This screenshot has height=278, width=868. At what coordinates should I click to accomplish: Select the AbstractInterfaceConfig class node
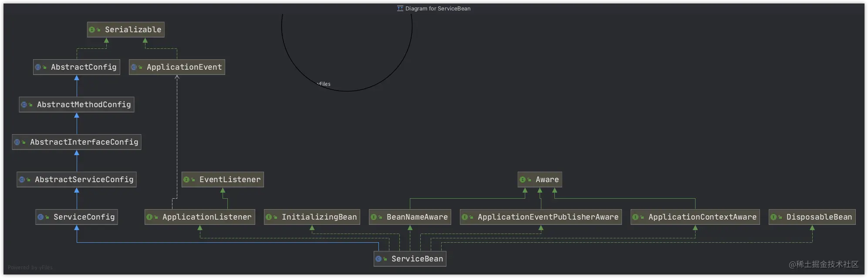coord(77,142)
